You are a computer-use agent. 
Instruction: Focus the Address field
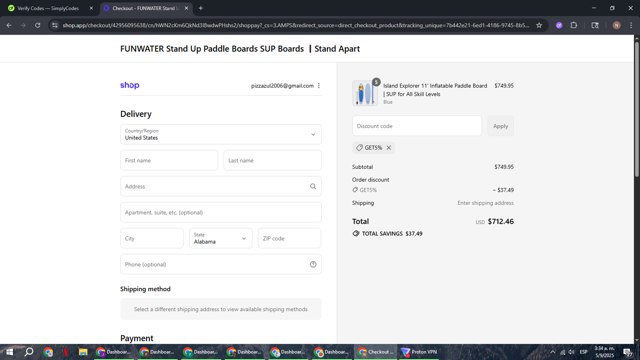pyautogui.click(x=221, y=187)
